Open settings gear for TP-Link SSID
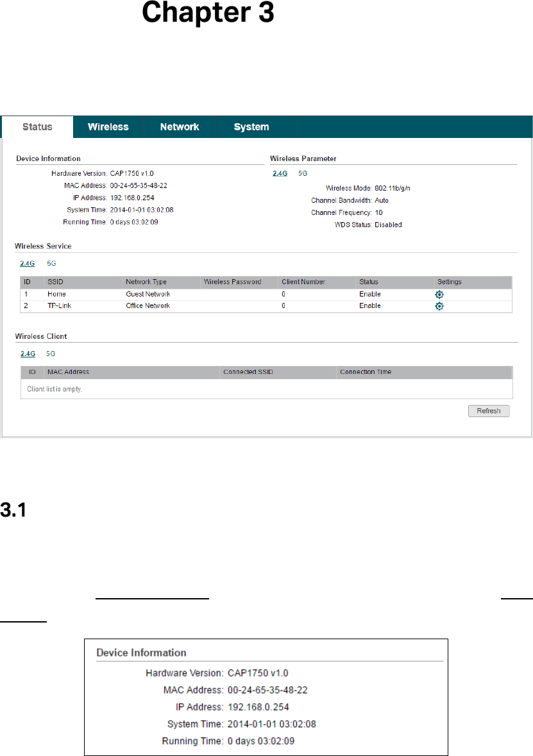The image size is (533, 756). coord(439,306)
